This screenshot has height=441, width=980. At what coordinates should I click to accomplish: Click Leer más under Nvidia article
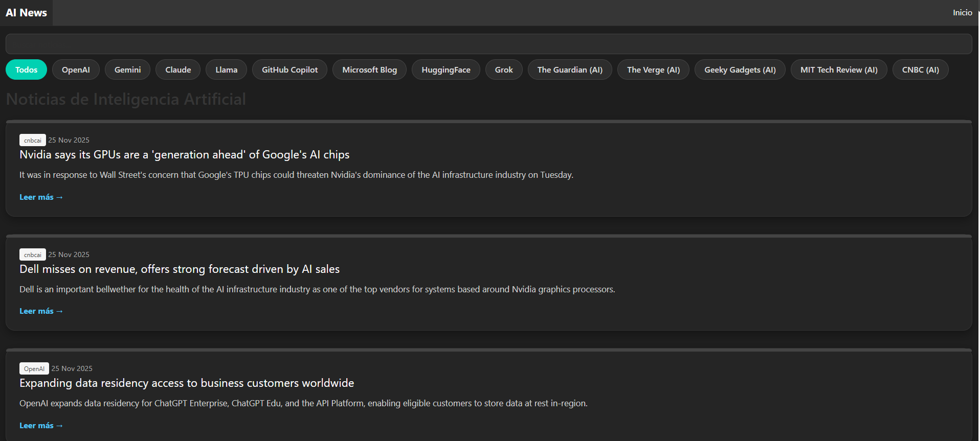(41, 197)
